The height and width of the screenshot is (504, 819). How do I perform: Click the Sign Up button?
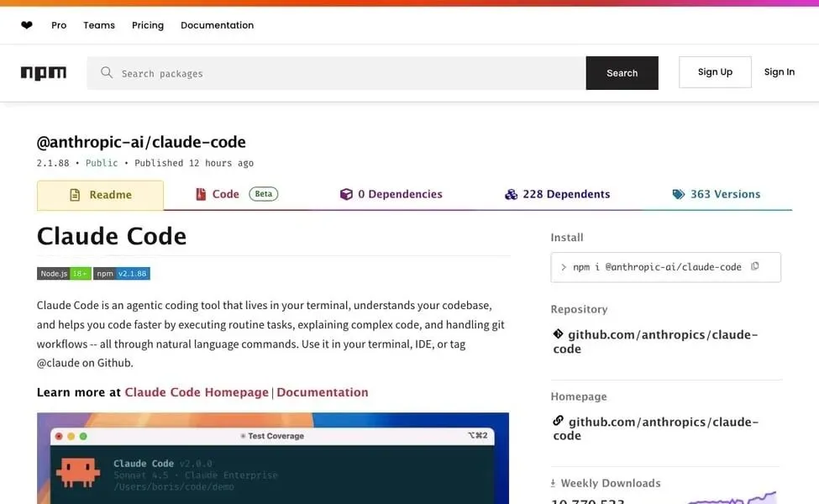pos(715,72)
